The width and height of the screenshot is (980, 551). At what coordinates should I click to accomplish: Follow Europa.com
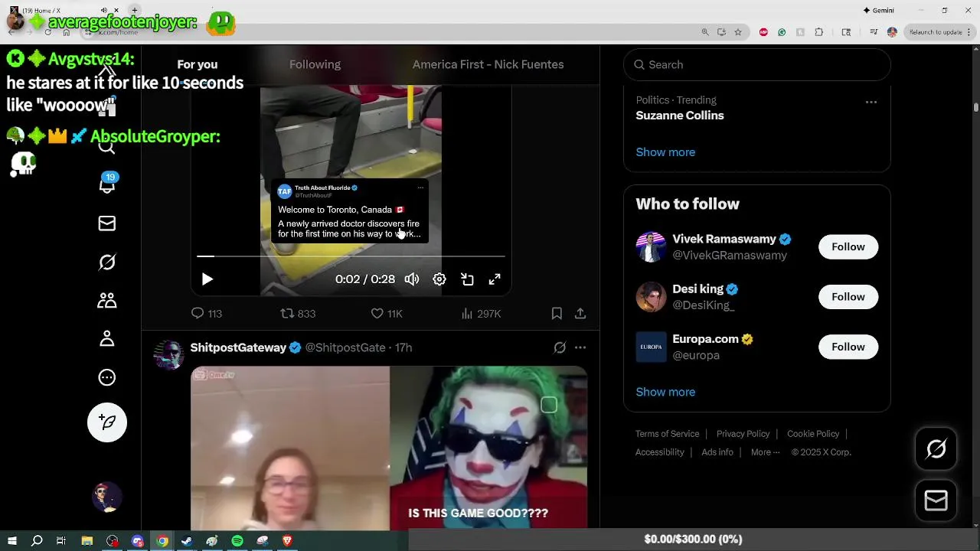coord(848,347)
